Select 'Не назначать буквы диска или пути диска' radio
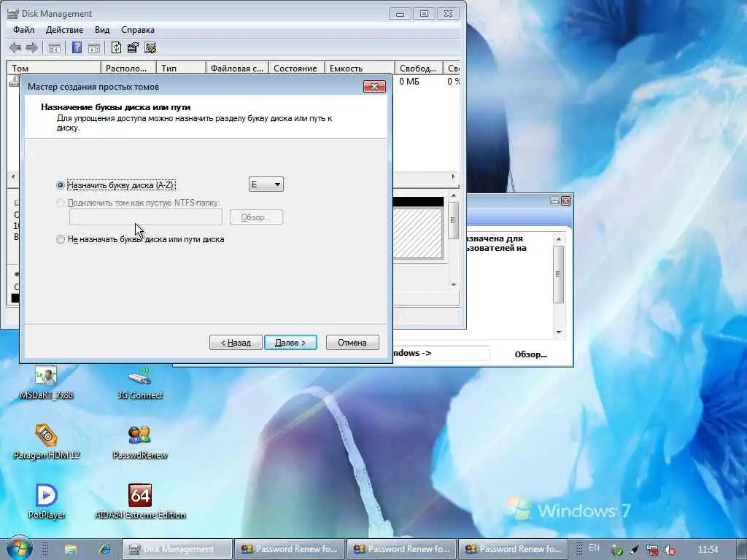 [60, 239]
